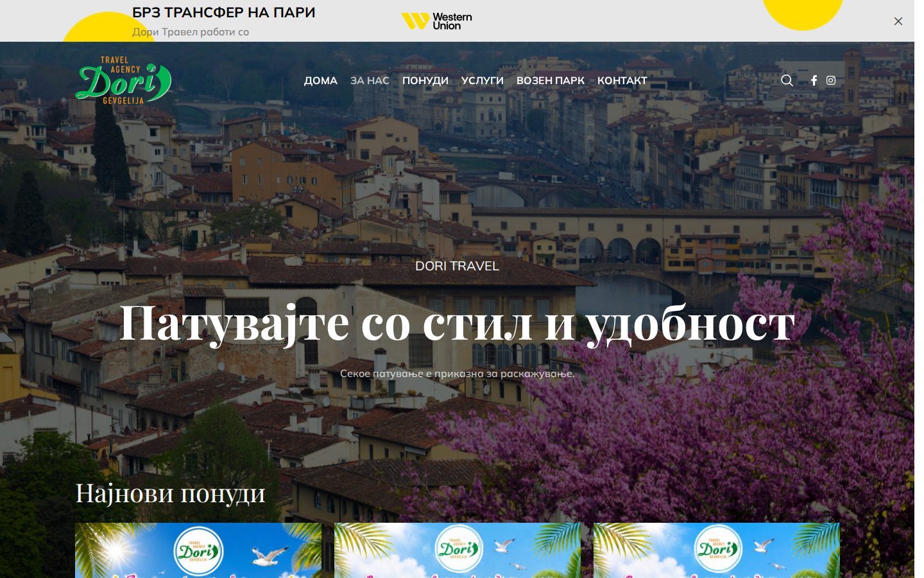Click the Најнови понуди heading
Viewport: 924px width, 578px height.
click(x=171, y=493)
